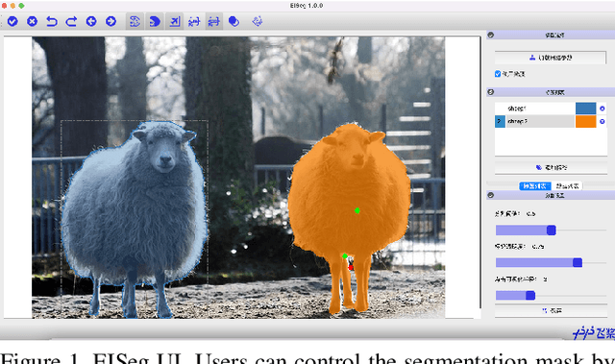This screenshot has width=615, height=364.
Task: Switch to the highlighted blue tab above the settings panel
Action: point(535,186)
